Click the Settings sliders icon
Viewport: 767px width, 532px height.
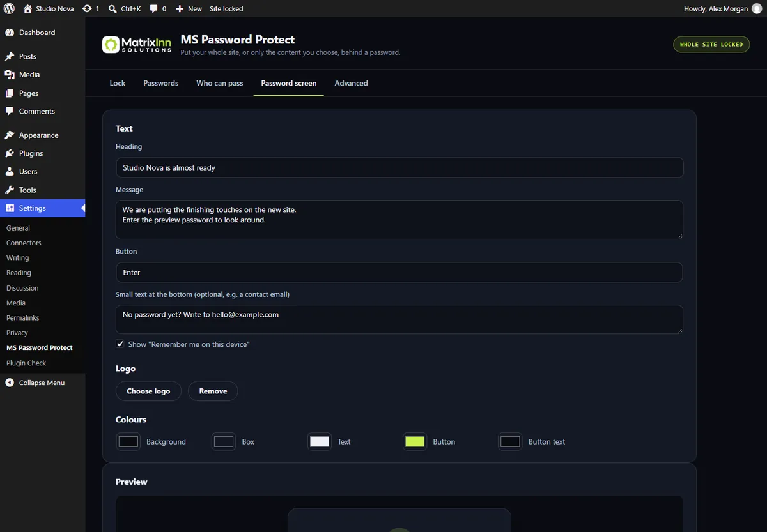10,208
